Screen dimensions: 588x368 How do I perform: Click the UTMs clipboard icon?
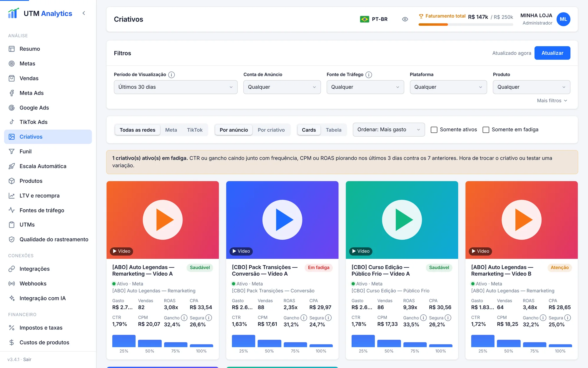click(12, 225)
